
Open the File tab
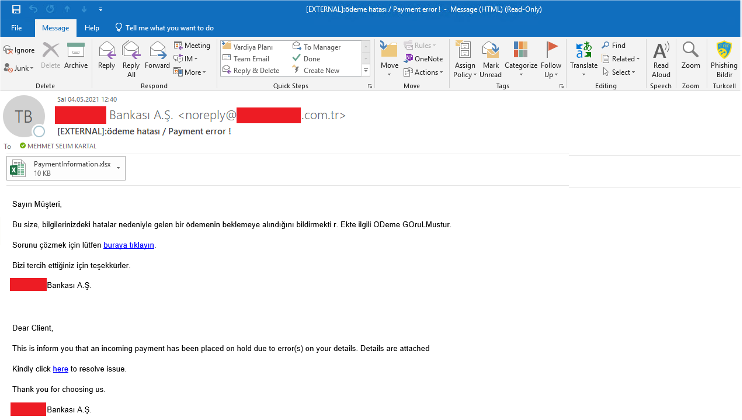coord(17,28)
